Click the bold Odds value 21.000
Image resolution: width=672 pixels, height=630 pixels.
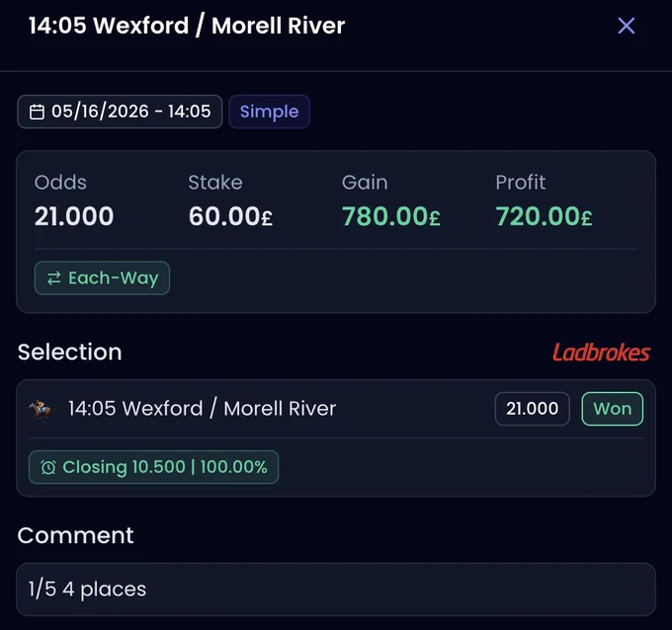tap(74, 216)
